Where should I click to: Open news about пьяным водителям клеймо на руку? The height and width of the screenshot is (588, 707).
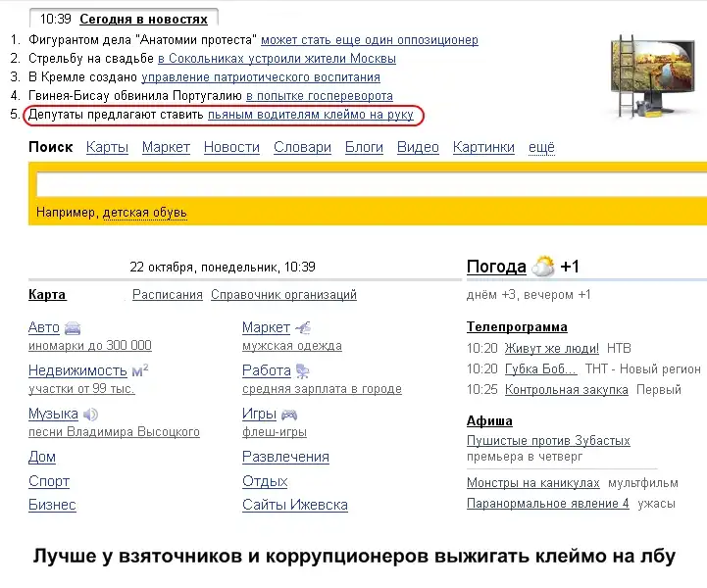310,116
